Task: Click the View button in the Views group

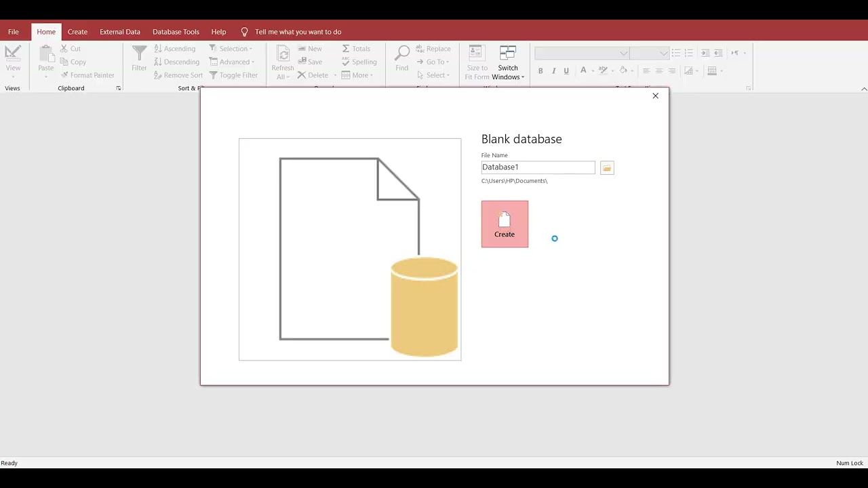Action: pos(13,61)
